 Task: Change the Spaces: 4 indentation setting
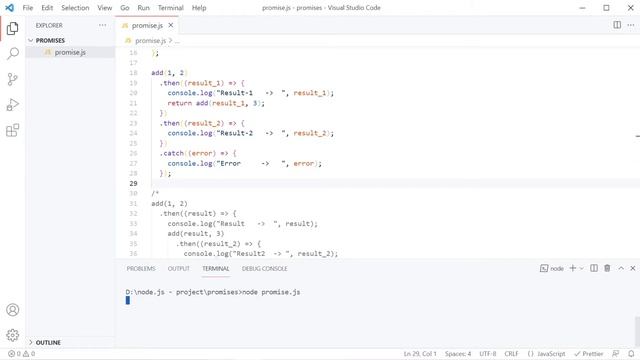point(458,354)
